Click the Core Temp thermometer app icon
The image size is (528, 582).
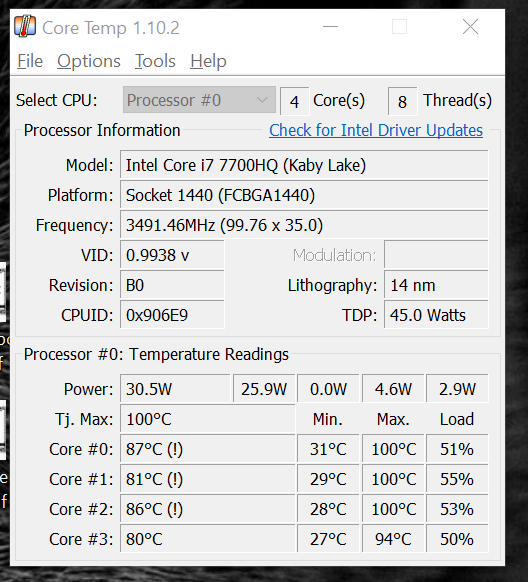coord(25,26)
